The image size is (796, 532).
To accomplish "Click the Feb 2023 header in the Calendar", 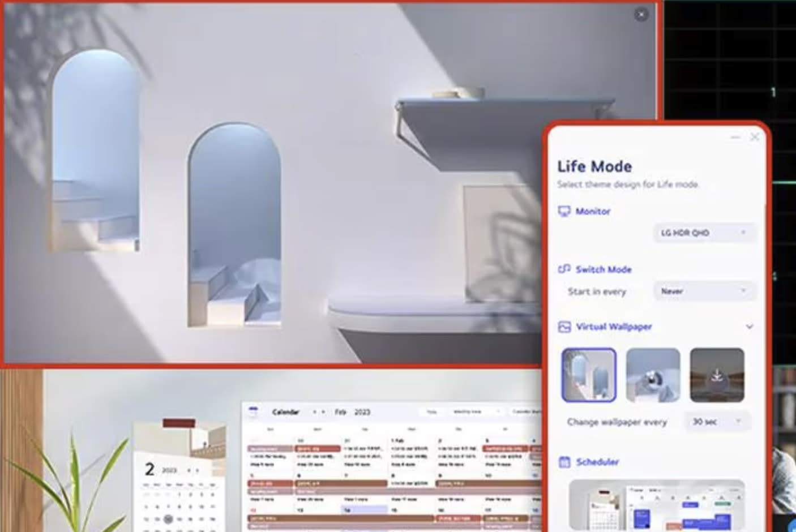I will (x=349, y=411).
